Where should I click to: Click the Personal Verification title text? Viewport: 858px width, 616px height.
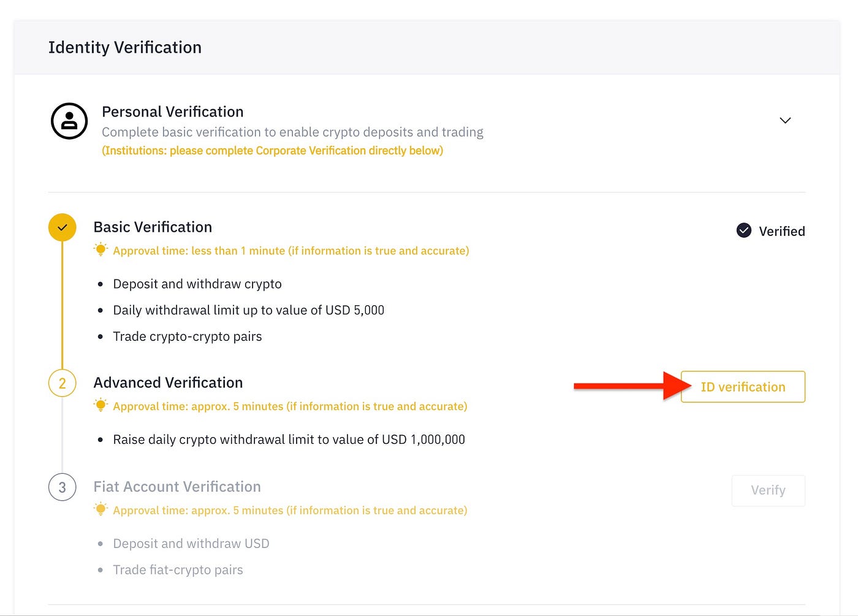click(x=173, y=112)
